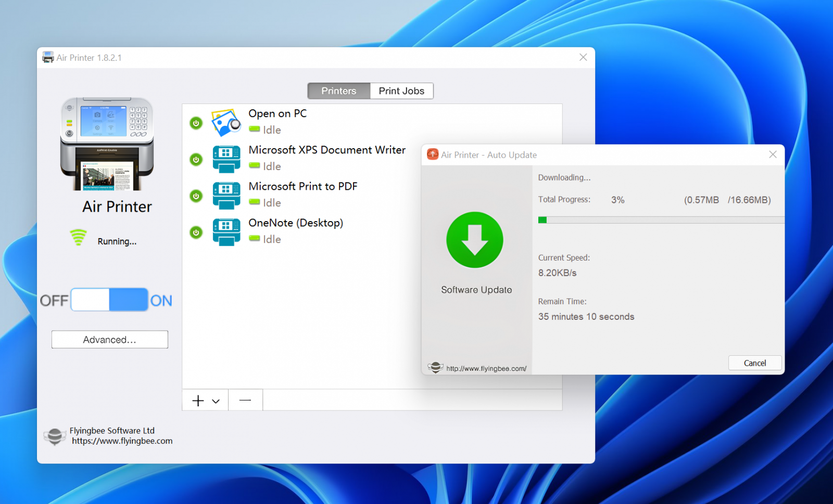Click the plus add printer button
This screenshot has width=833, height=504.
tap(198, 400)
